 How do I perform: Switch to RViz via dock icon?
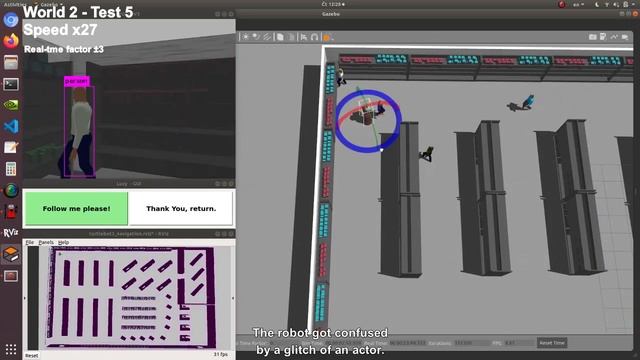pos(11,233)
